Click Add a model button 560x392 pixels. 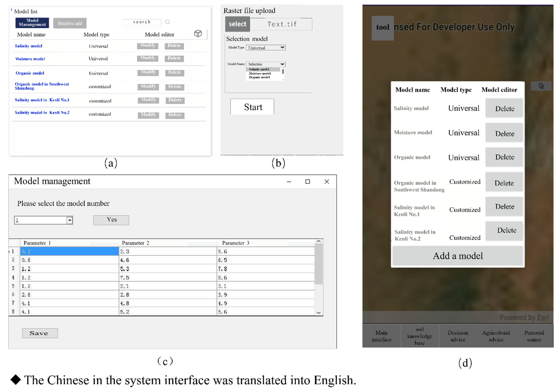tap(458, 256)
